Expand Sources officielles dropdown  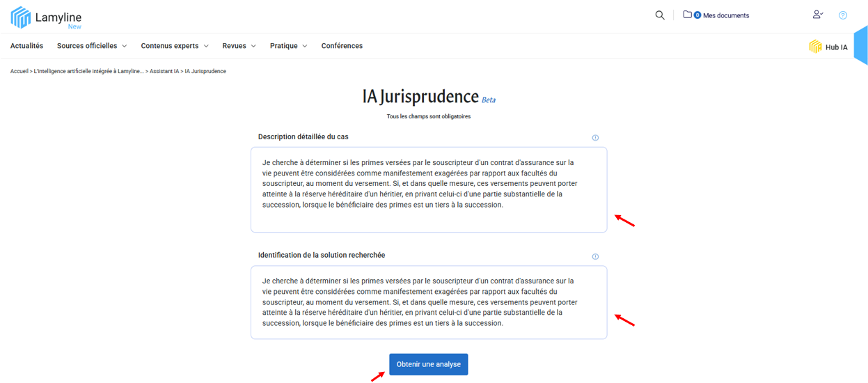(x=92, y=46)
